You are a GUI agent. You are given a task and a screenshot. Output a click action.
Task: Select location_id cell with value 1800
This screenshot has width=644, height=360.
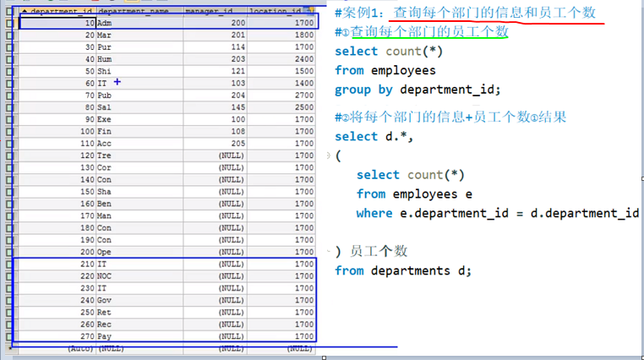(281, 35)
